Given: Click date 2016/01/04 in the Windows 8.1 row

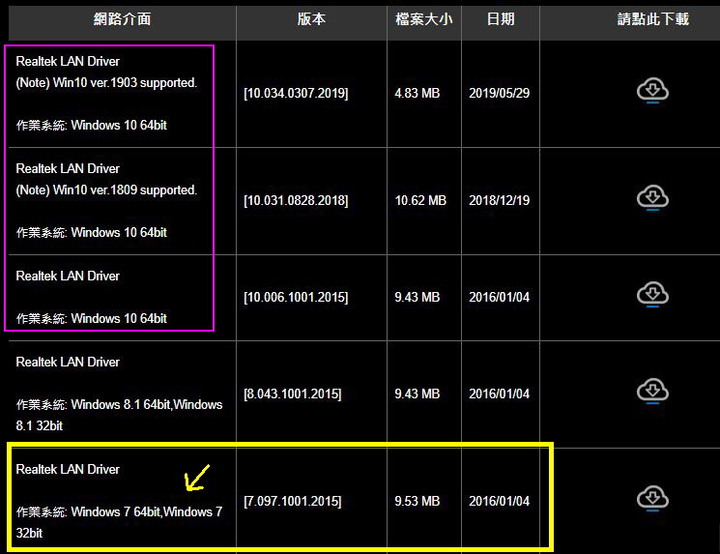Looking at the screenshot, I should (x=499, y=394).
